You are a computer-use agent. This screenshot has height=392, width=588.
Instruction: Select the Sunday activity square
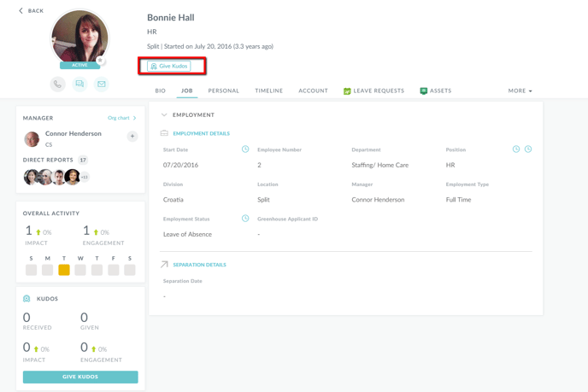(x=31, y=270)
